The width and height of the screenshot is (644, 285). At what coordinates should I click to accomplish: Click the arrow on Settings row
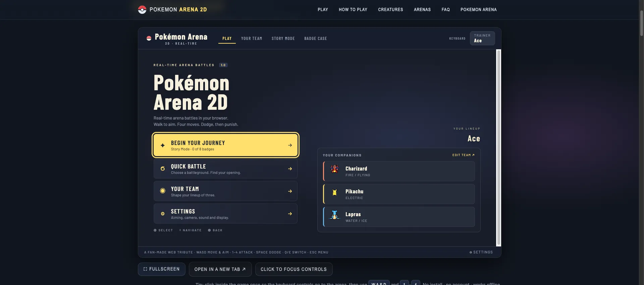pos(290,214)
